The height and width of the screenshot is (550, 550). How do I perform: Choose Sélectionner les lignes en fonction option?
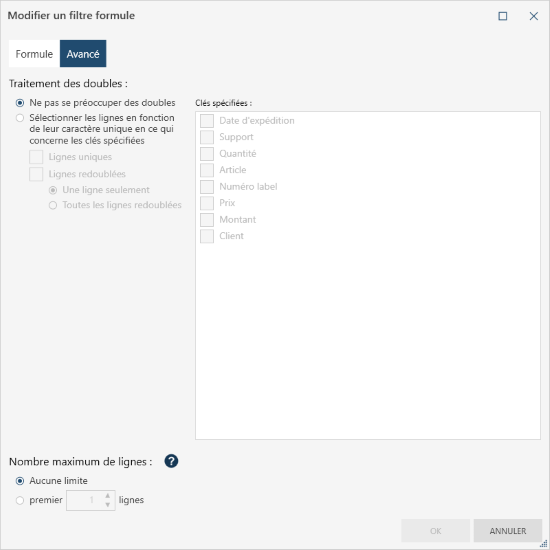point(20,118)
